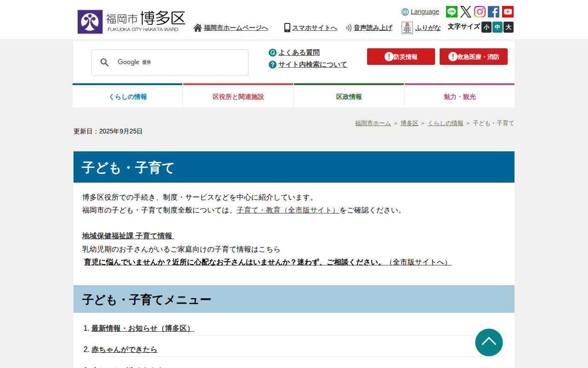Screen dimensions: 588x368
Task: Open 育児に悩んでいませんか consultation link
Action: tap(267, 262)
